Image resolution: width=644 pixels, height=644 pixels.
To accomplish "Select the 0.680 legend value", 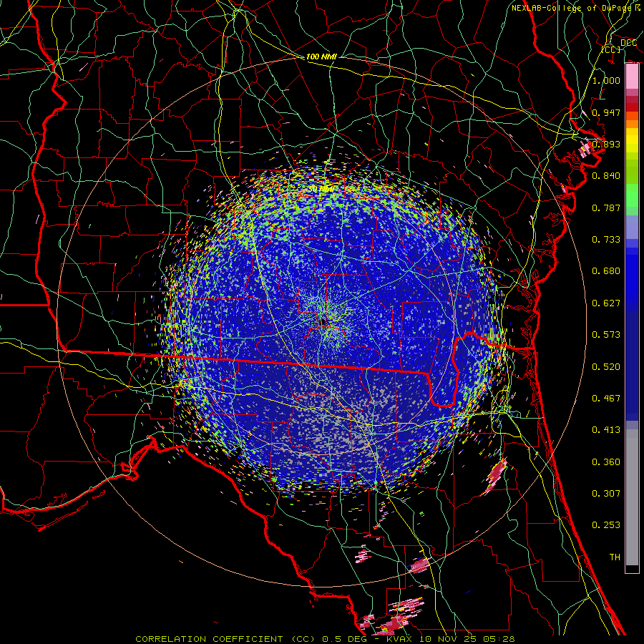I will click(x=606, y=270).
